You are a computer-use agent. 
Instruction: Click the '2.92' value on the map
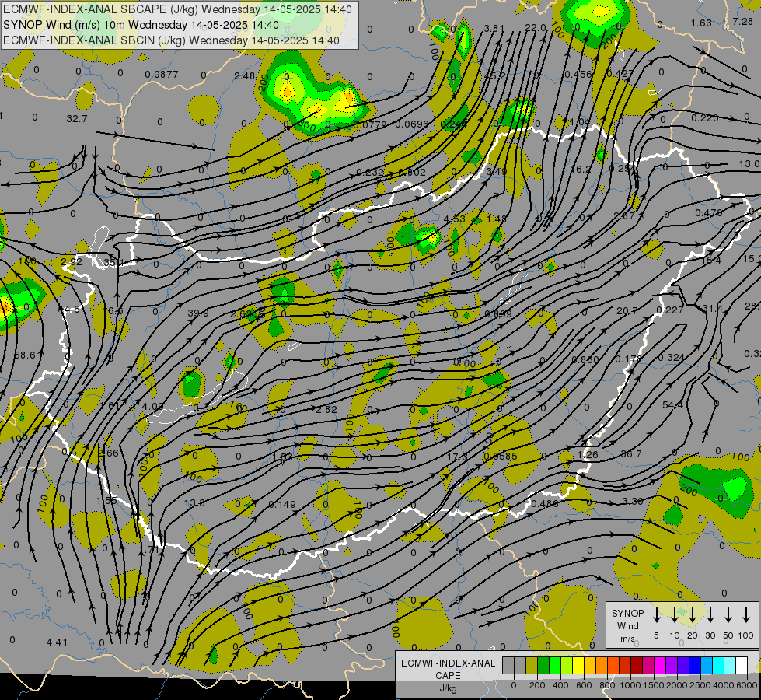click(72, 261)
